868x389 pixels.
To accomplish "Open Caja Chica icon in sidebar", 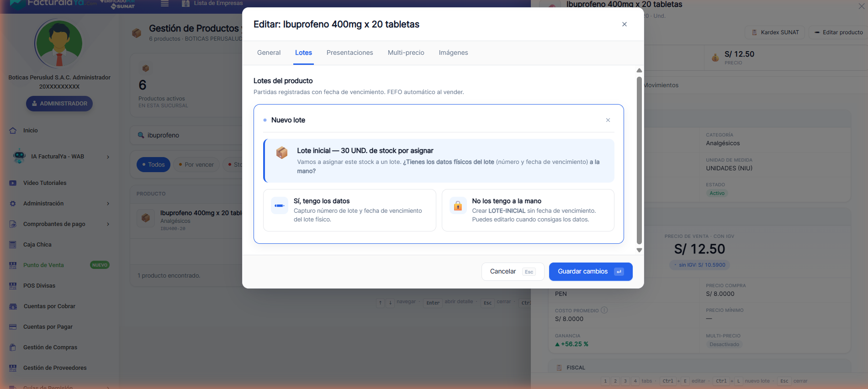I will pyautogui.click(x=13, y=245).
